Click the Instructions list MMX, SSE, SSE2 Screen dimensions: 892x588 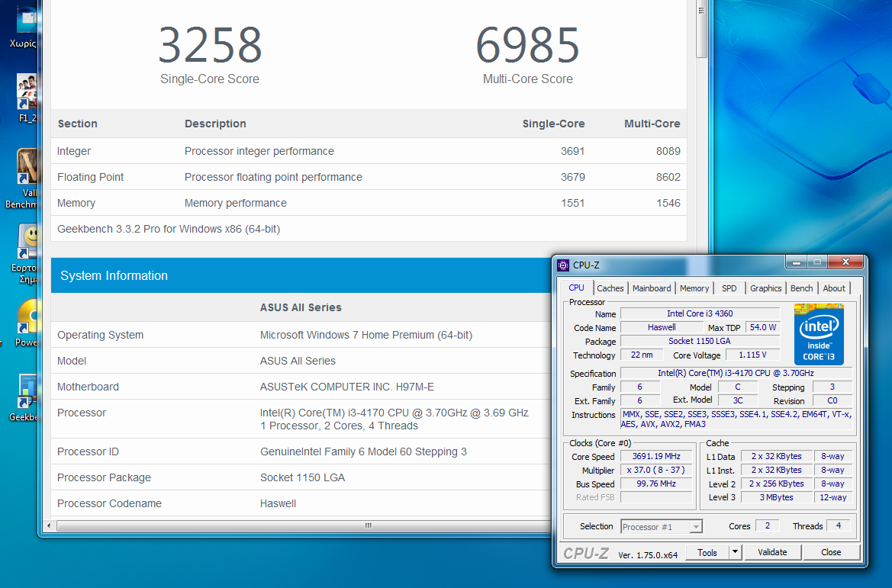point(736,419)
